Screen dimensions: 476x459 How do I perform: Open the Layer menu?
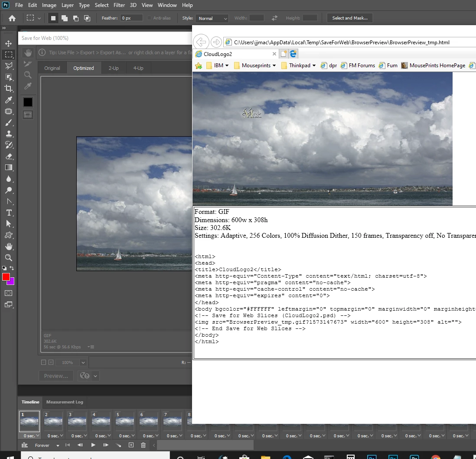tap(67, 5)
